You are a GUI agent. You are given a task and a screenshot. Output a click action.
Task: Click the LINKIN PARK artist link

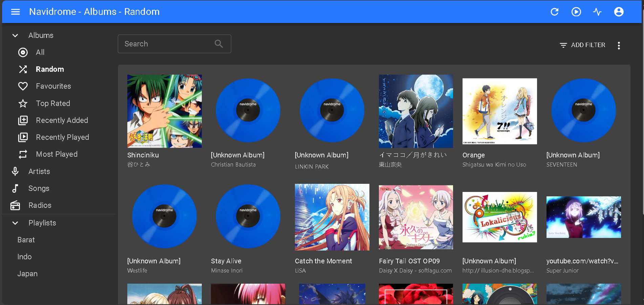coord(312,167)
